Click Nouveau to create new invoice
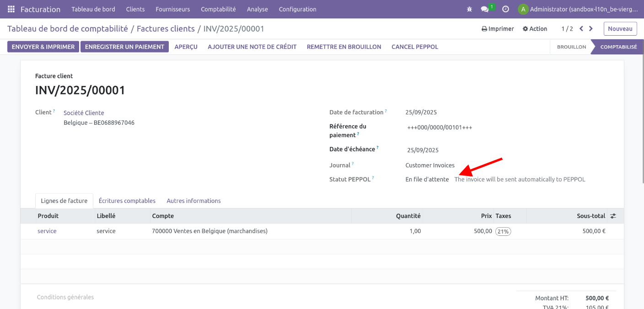The width and height of the screenshot is (644, 309). coord(620,29)
